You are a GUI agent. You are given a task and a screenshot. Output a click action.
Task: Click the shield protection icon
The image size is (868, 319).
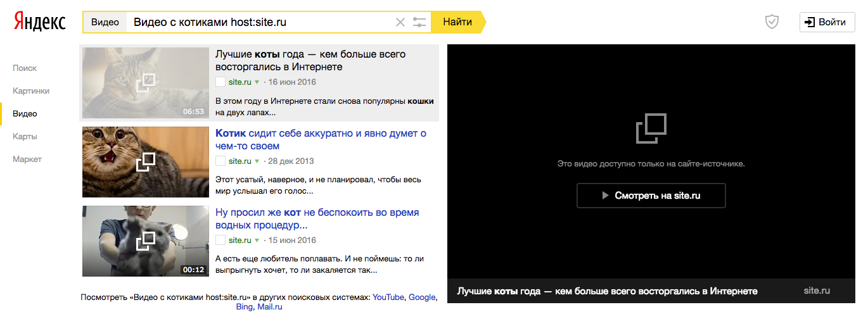(x=771, y=22)
